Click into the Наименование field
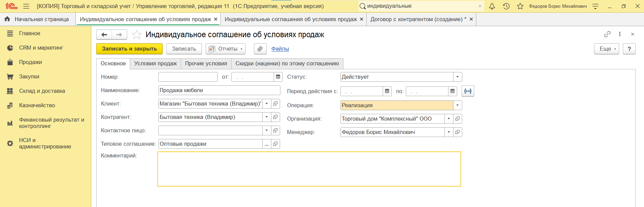This screenshot has height=207, width=644. pos(219,90)
